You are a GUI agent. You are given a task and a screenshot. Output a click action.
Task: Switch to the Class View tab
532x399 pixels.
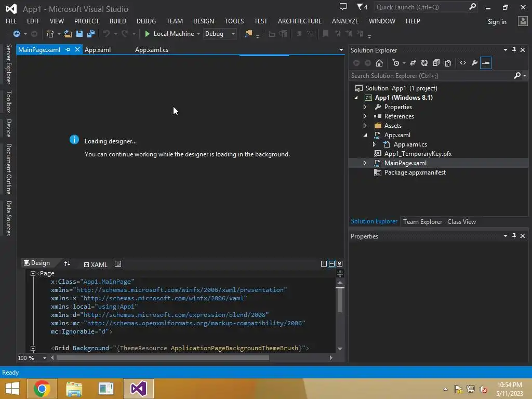pos(461,221)
